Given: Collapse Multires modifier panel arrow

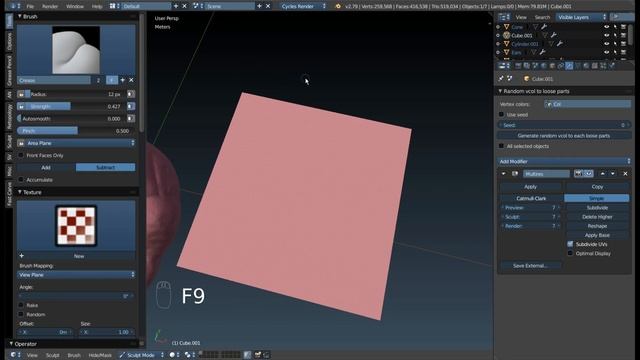Looking at the screenshot, I should [504, 173].
